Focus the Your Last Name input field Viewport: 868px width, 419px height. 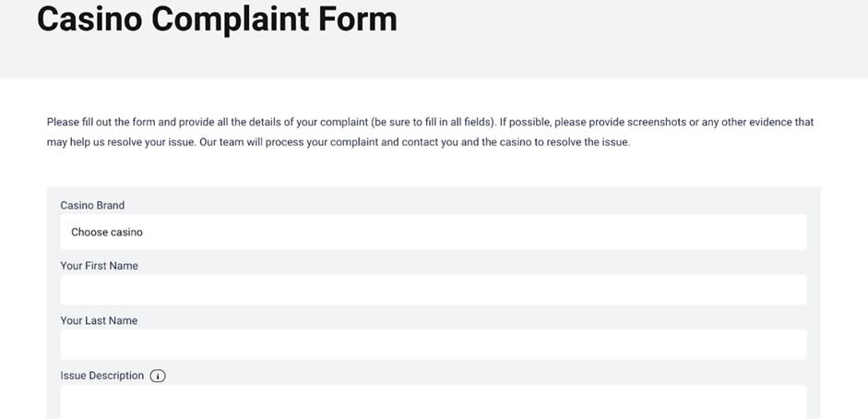(433, 344)
